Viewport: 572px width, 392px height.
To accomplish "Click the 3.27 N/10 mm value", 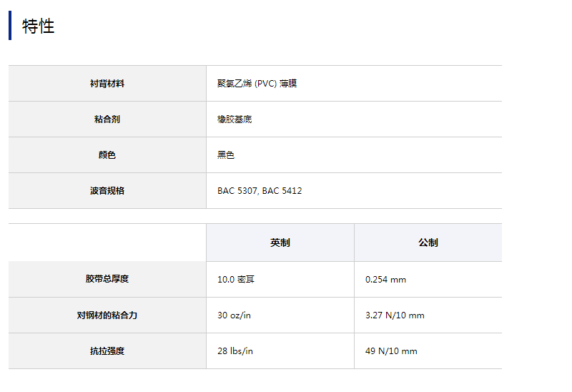I will [395, 315].
